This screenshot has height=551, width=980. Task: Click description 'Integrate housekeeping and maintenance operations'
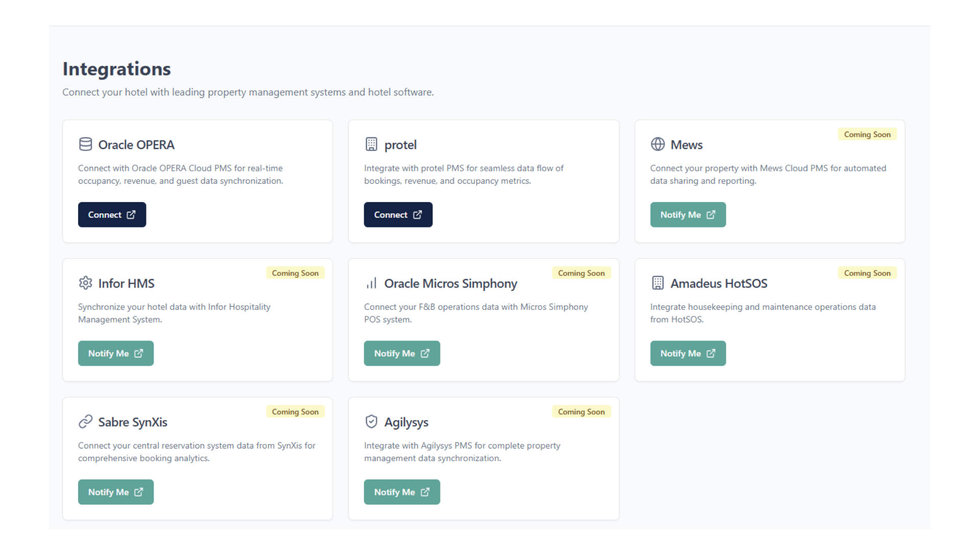tap(763, 313)
